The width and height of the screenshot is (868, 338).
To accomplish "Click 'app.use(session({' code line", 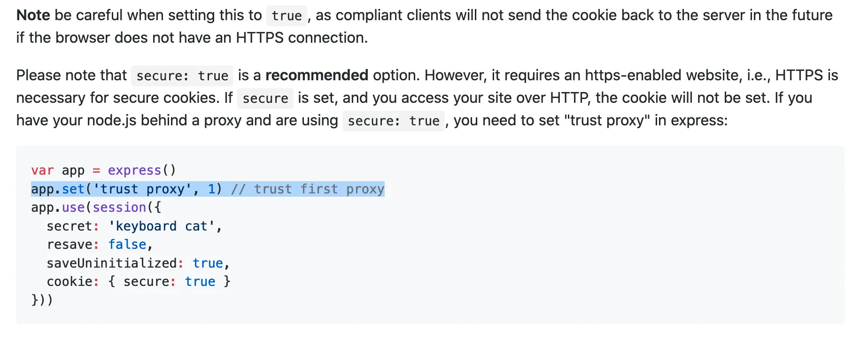I will click(x=96, y=207).
